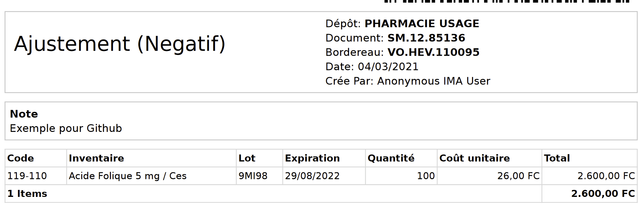Click the PHARMACIE USAGE depot name
644x209 pixels.
[422, 24]
